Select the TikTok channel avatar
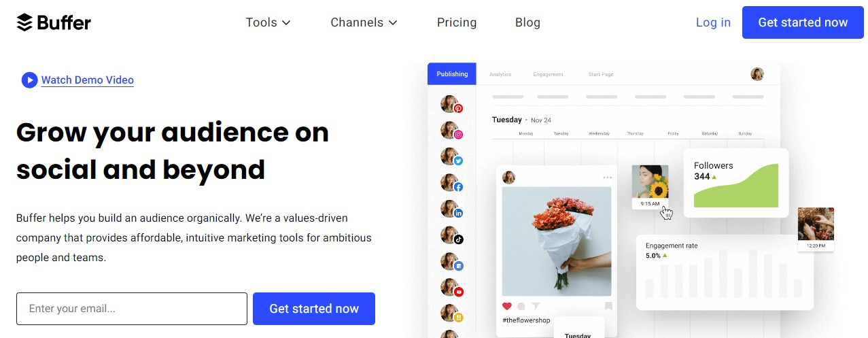Image resolution: width=868 pixels, height=338 pixels. (451, 235)
